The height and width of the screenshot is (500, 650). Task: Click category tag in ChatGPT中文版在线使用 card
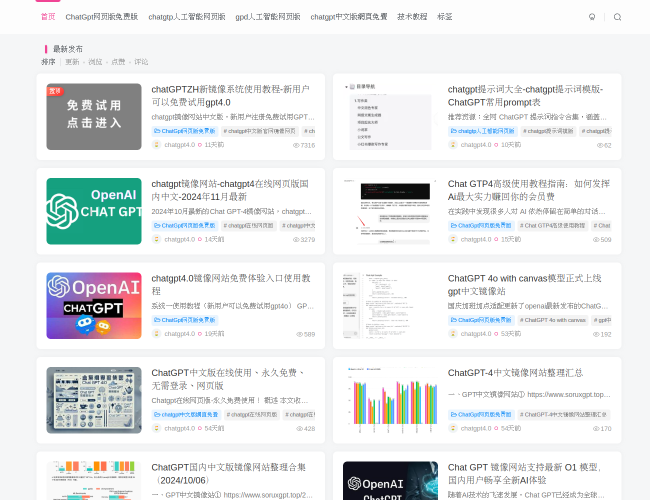pyautogui.click(x=186, y=415)
